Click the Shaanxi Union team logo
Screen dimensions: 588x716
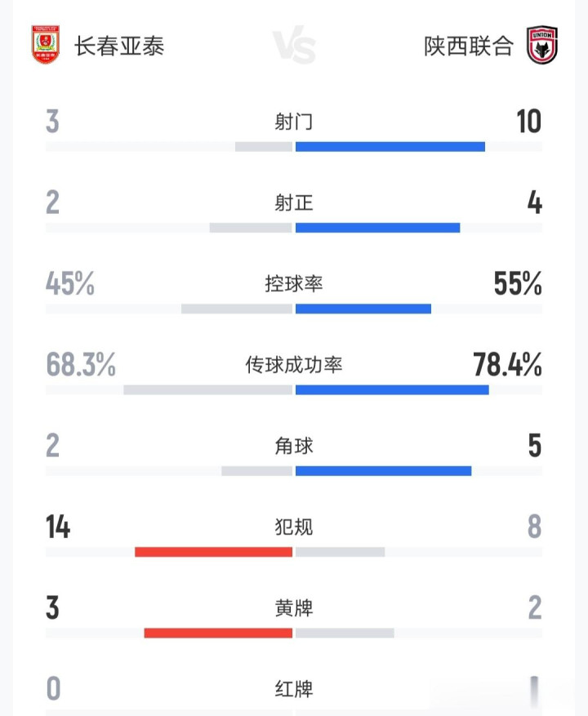[x=541, y=45]
